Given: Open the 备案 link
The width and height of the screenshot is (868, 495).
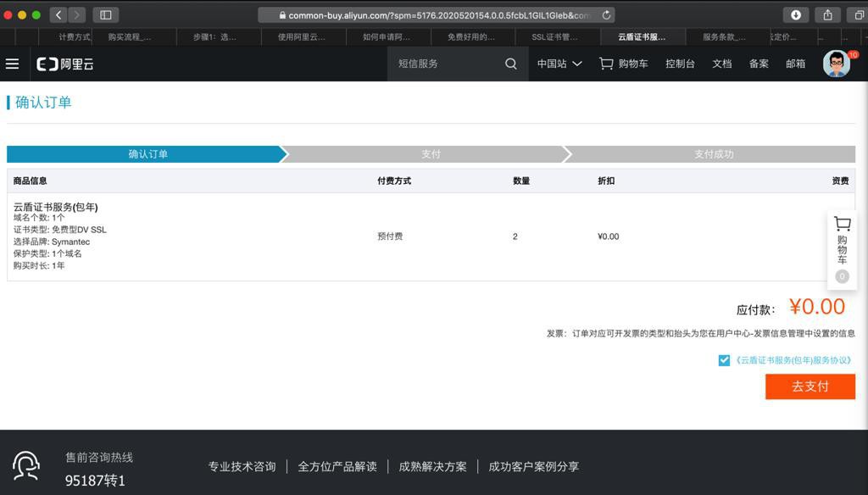Looking at the screenshot, I should tap(759, 64).
